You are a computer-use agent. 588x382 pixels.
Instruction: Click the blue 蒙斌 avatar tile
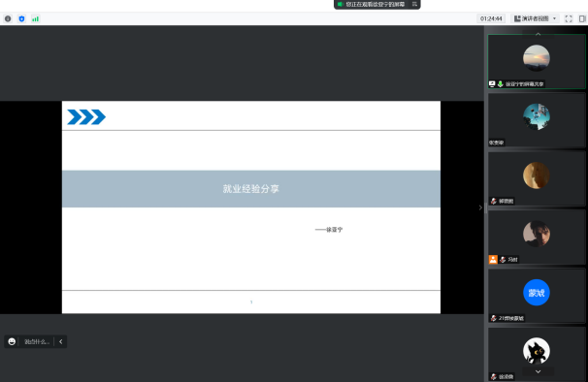coord(537,296)
